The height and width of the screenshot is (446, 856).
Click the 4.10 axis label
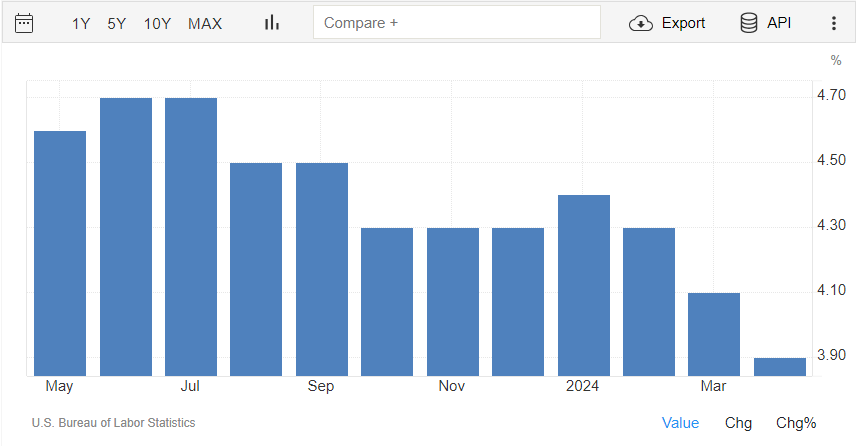coord(831,290)
